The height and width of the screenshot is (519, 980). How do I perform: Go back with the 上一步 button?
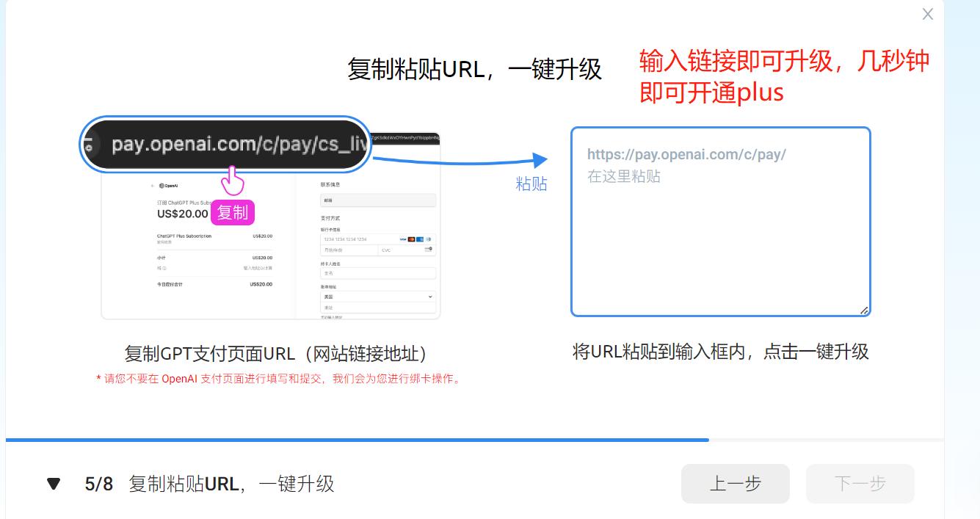coord(735,484)
